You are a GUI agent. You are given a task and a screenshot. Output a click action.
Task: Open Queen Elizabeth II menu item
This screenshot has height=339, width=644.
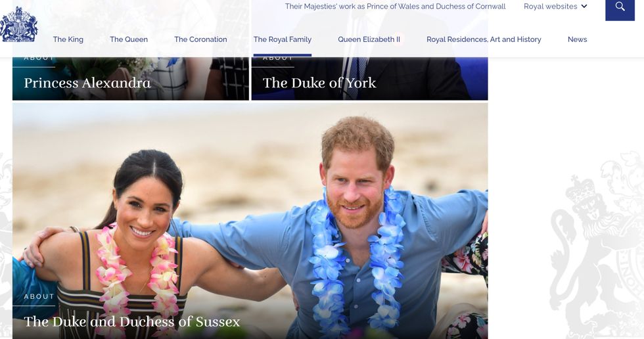[369, 39]
